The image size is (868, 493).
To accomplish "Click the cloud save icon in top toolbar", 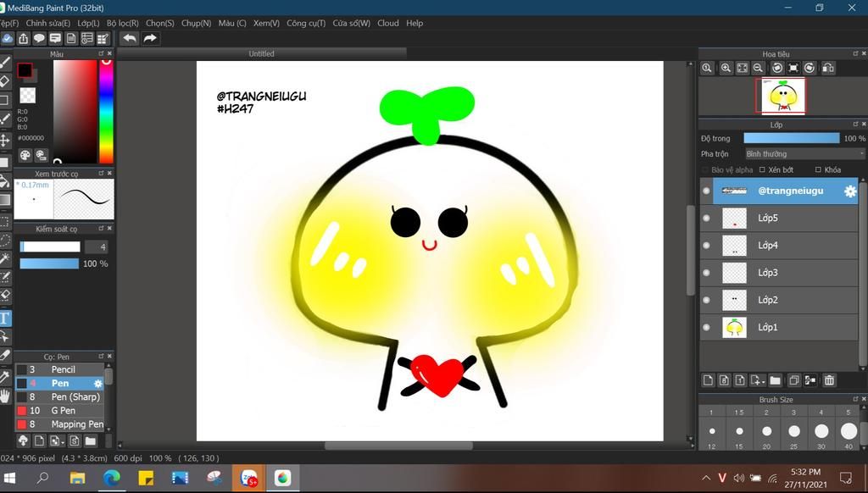I will click(7, 38).
